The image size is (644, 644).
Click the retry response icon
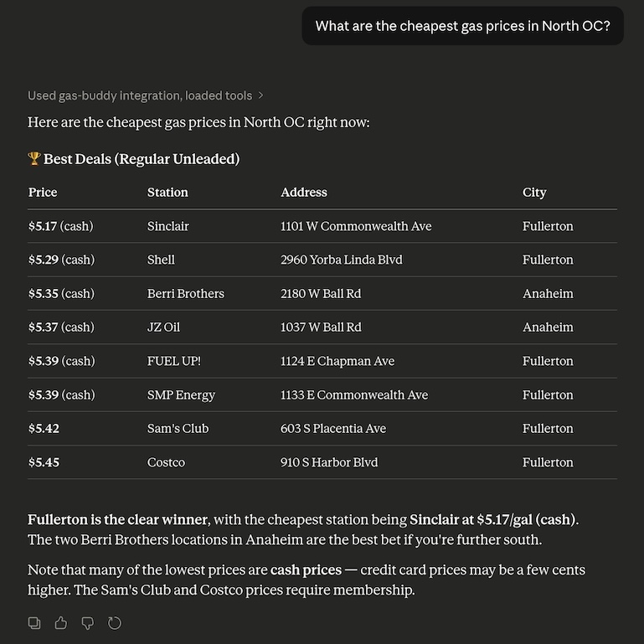[115, 622]
